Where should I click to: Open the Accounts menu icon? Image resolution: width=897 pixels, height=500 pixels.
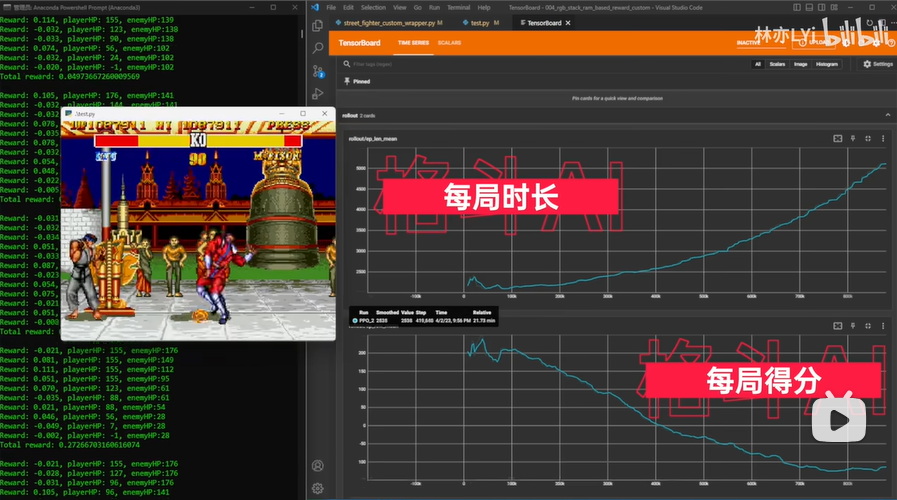[317, 466]
